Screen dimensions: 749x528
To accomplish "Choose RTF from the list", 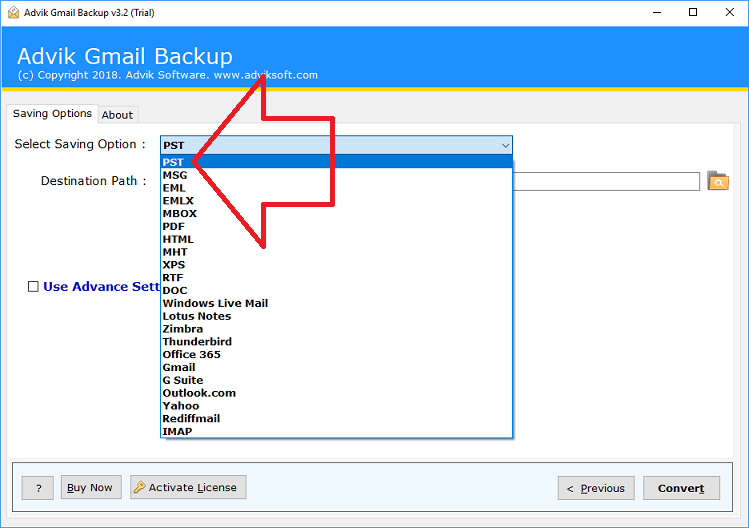I will (336, 278).
